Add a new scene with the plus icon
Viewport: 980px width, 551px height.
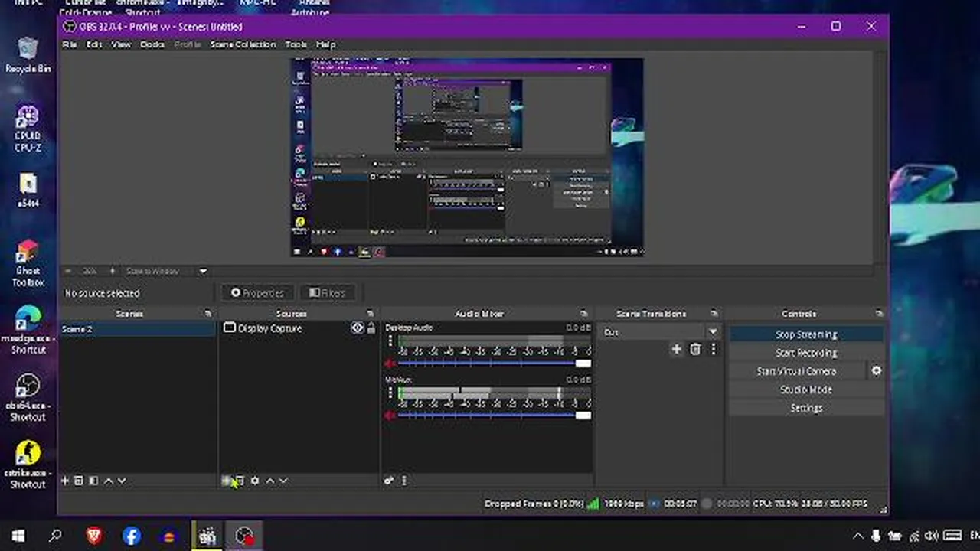coord(65,481)
